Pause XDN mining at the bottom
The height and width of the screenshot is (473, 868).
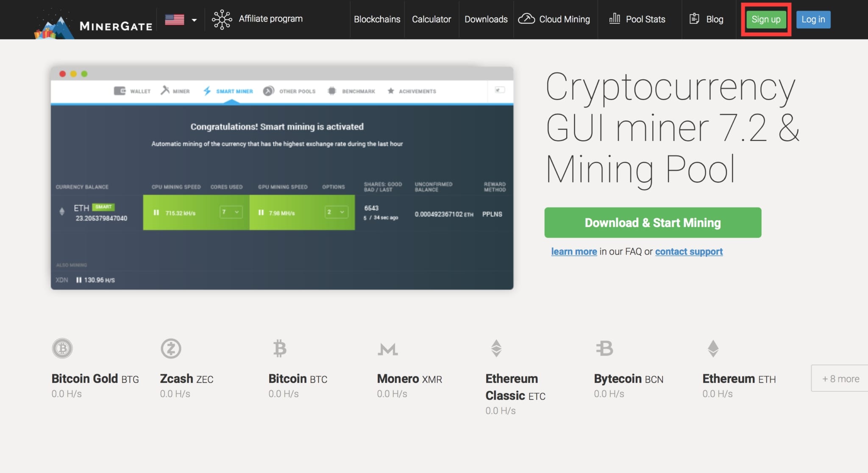pyautogui.click(x=79, y=279)
